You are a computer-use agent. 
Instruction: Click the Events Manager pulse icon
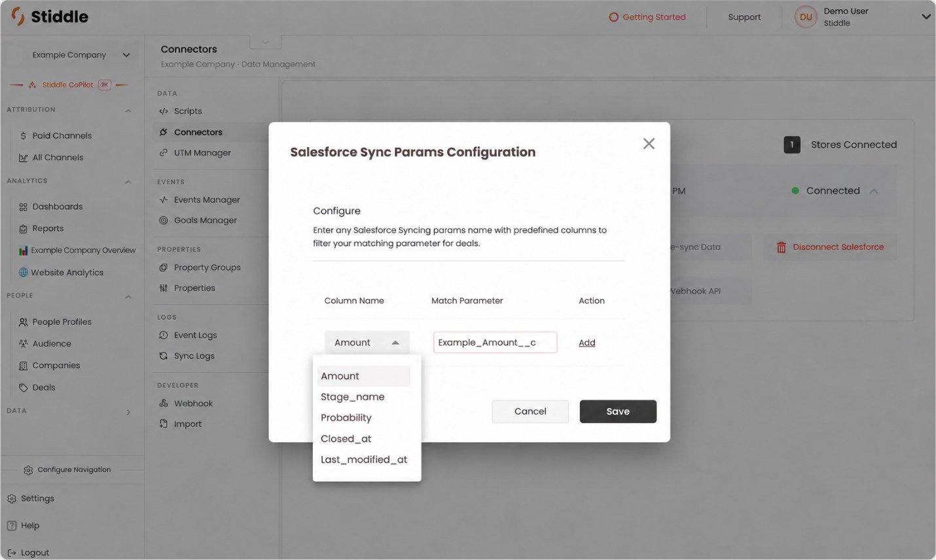[x=164, y=200]
